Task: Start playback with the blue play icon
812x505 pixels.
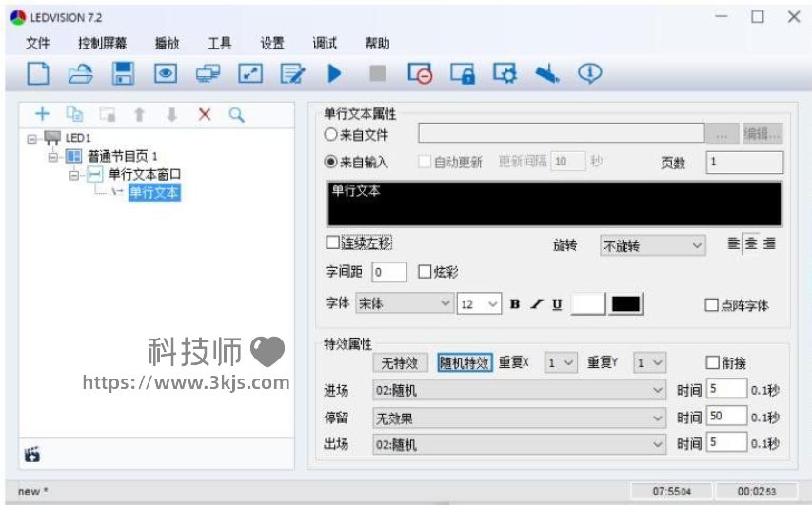Action: click(335, 73)
